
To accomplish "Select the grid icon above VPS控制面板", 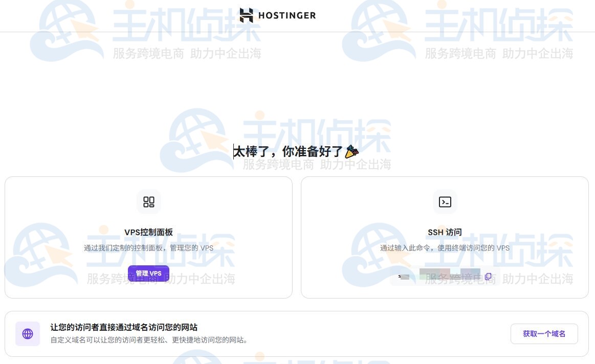I will [x=148, y=202].
